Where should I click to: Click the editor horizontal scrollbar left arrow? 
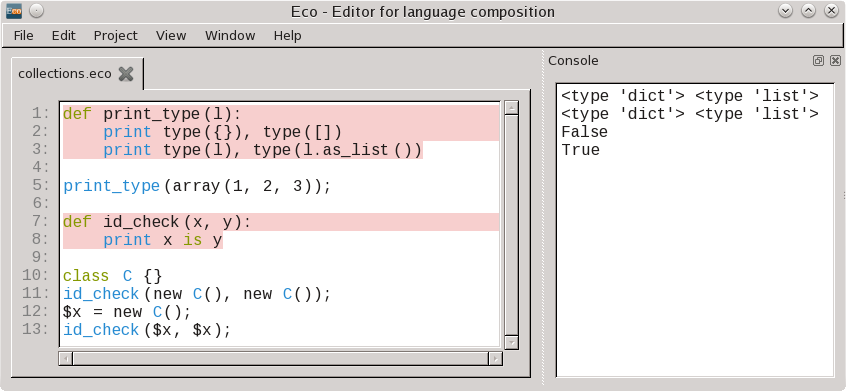point(65,358)
